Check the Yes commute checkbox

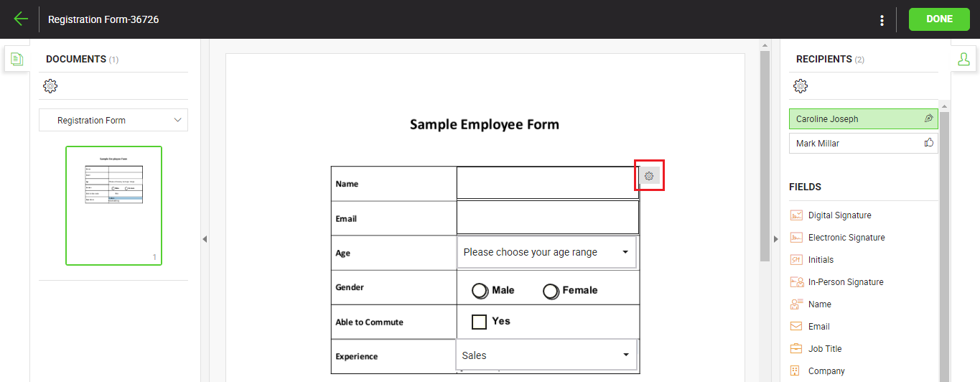pyautogui.click(x=480, y=322)
